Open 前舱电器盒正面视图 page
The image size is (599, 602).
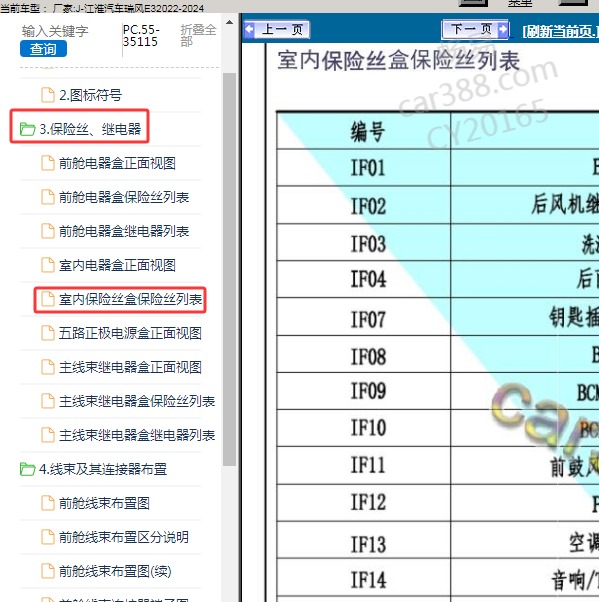[x=117, y=163]
